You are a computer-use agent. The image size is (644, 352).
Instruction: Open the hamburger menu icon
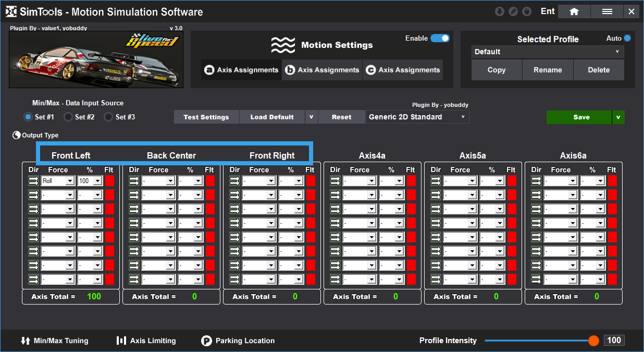(x=607, y=11)
